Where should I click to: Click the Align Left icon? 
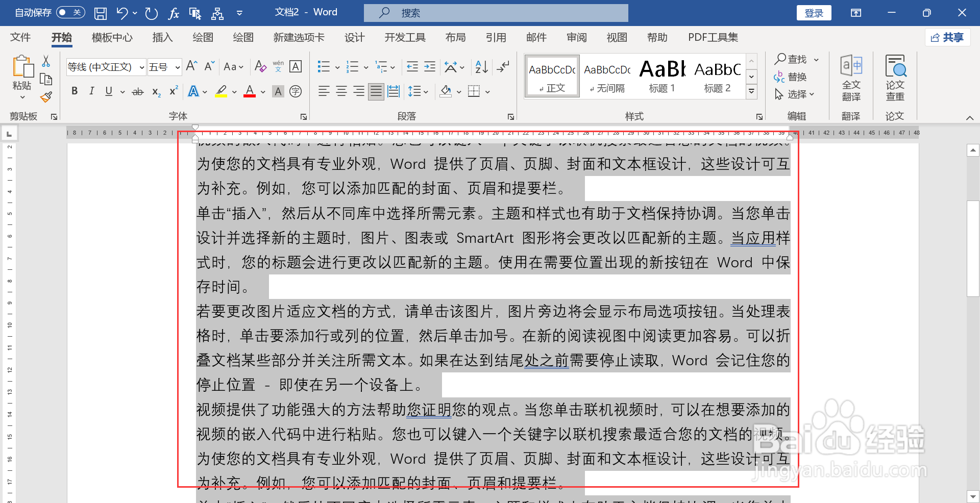coord(324,91)
